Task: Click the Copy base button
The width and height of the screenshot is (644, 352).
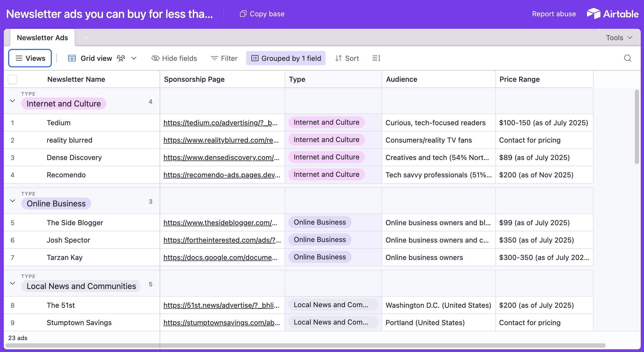Action: click(262, 14)
